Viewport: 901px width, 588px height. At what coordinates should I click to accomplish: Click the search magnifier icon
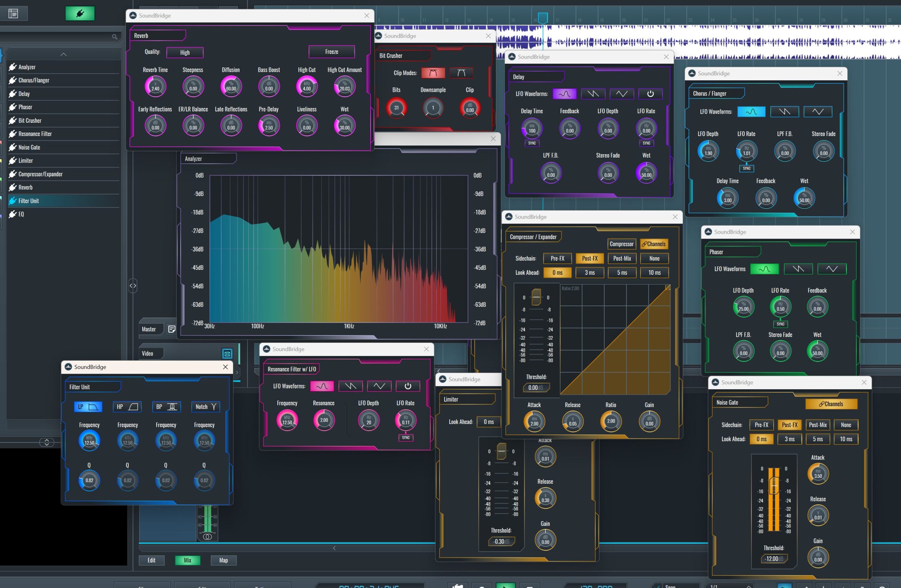pos(114,37)
